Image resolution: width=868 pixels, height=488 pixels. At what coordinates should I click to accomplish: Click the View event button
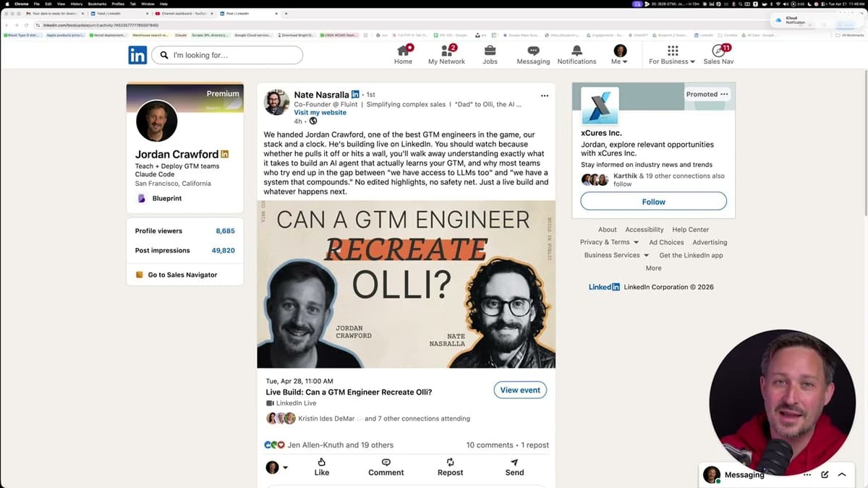click(520, 390)
